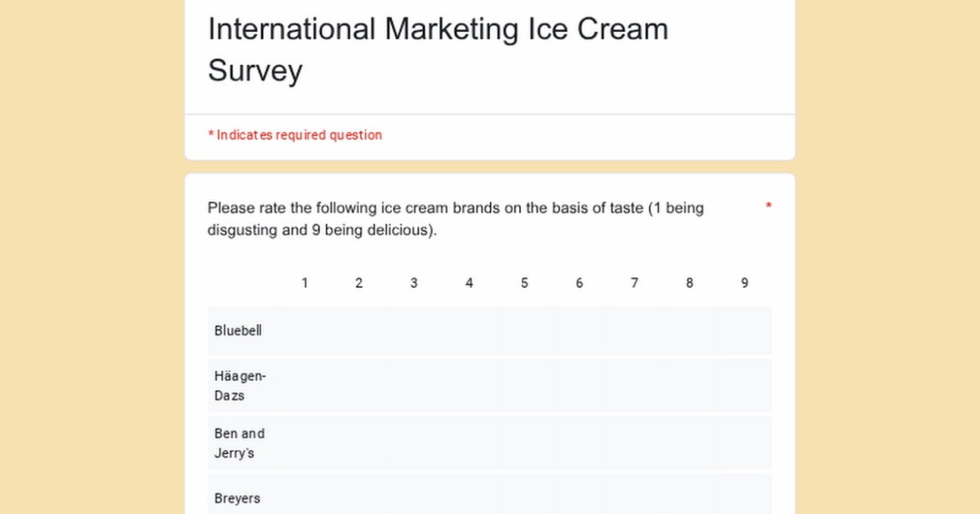Give Häagen-Dazs a 9 rating
Viewport: 980px width, 514px height.
pos(744,385)
